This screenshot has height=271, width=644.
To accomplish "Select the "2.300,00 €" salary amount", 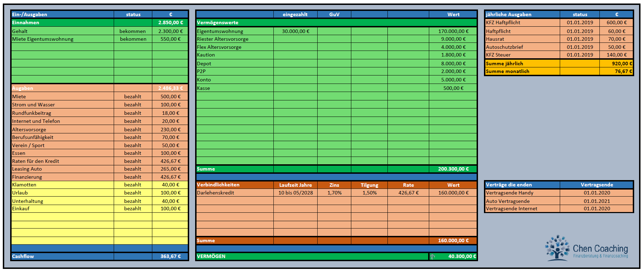I will tap(170, 31).
